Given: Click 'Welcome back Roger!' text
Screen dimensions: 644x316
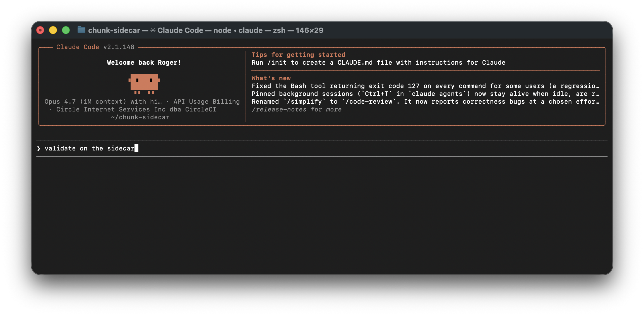Looking at the screenshot, I should (x=144, y=63).
